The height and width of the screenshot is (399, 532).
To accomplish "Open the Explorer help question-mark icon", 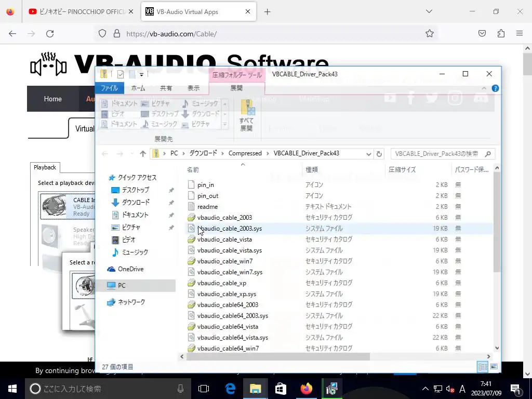I will pyautogui.click(x=495, y=88).
